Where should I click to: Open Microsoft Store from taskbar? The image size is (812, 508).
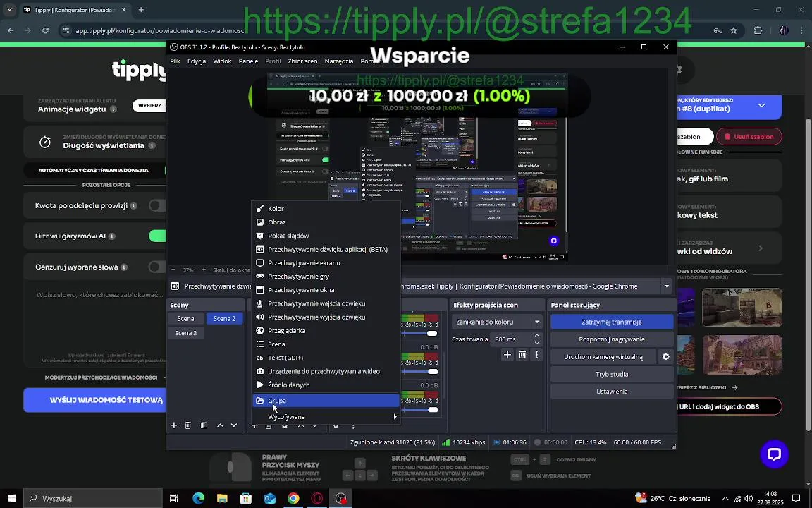[245, 498]
